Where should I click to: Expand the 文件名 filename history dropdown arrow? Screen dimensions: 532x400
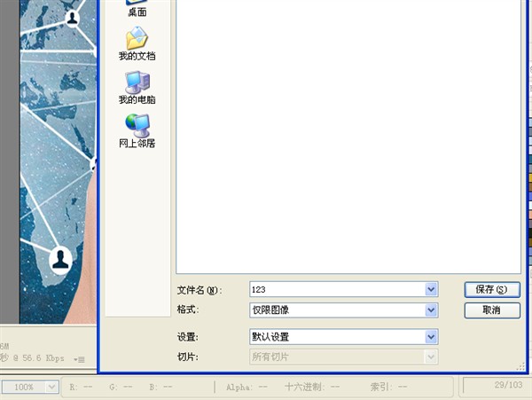(432, 289)
